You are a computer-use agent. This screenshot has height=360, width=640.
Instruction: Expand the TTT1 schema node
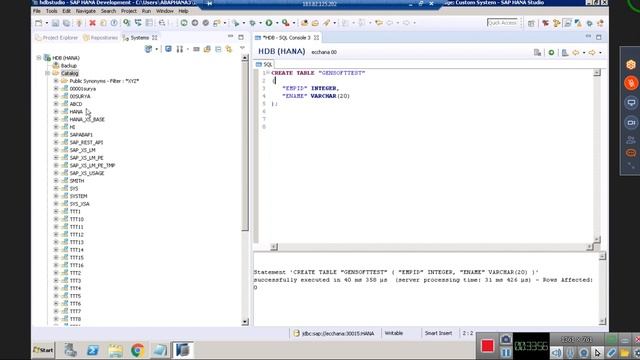tap(56, 211)
